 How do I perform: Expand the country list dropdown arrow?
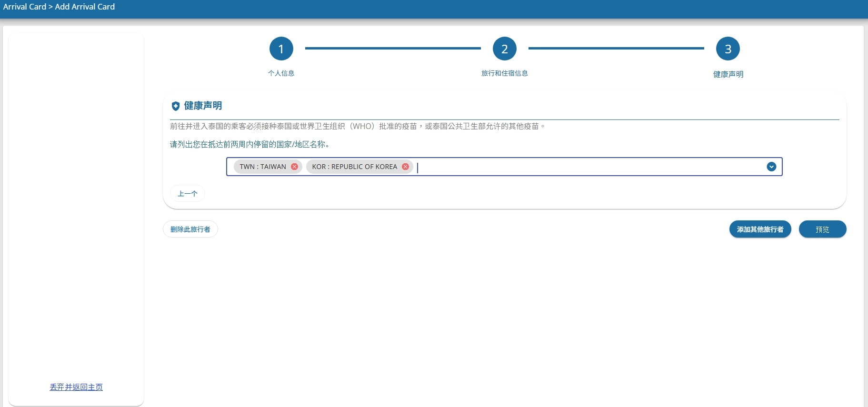(x=771, y=167)
